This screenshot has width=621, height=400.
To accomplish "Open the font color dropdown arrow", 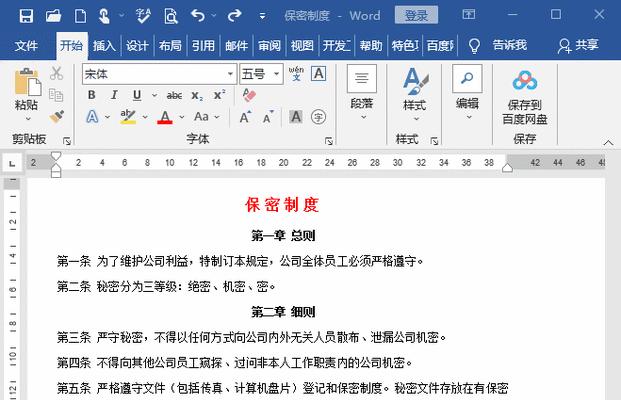I will click(182, 117).
